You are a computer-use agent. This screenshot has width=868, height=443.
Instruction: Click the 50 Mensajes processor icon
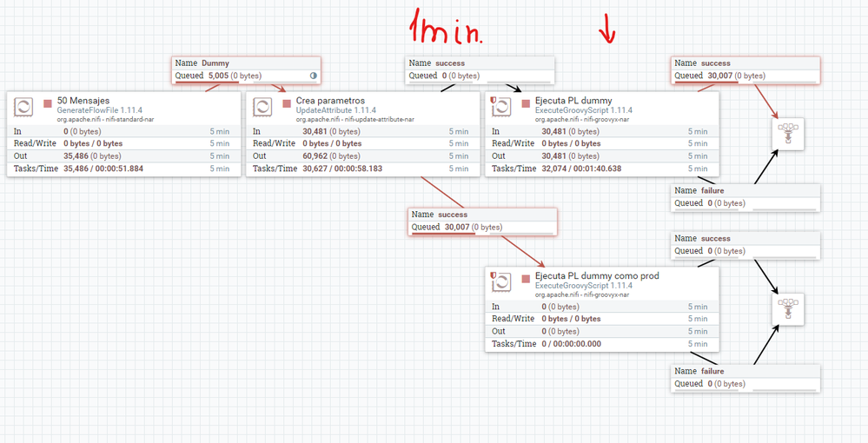[23, 106]
